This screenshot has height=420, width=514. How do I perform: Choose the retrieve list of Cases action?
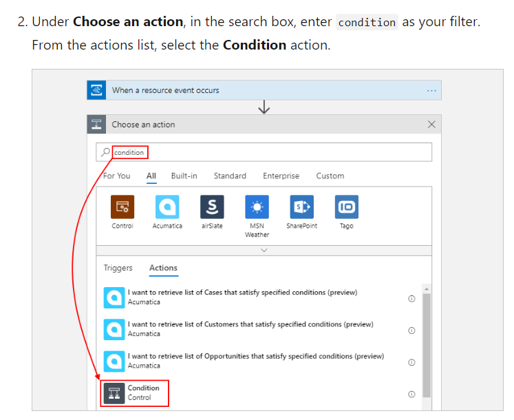pos(259,297)
